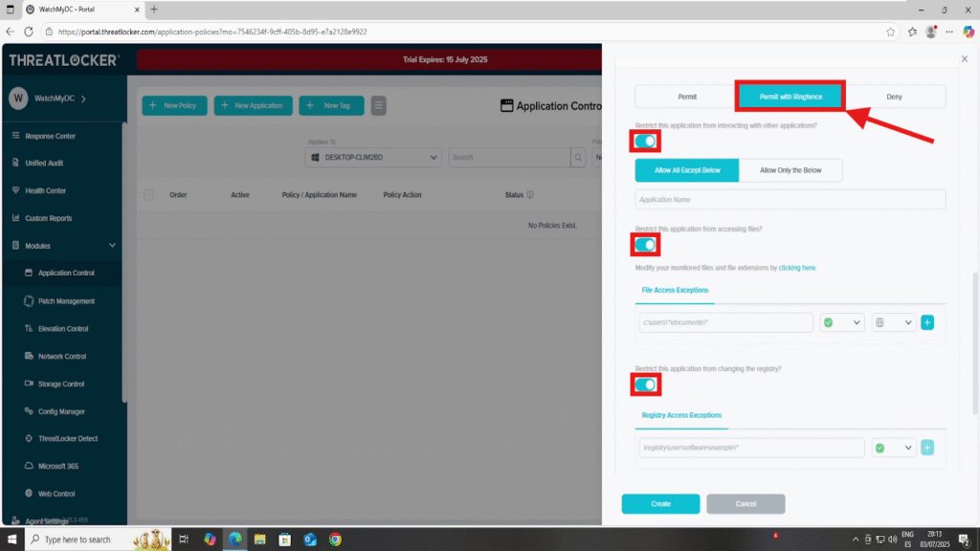
Task: Click the Application Name input field
Action: click(790, 199)
